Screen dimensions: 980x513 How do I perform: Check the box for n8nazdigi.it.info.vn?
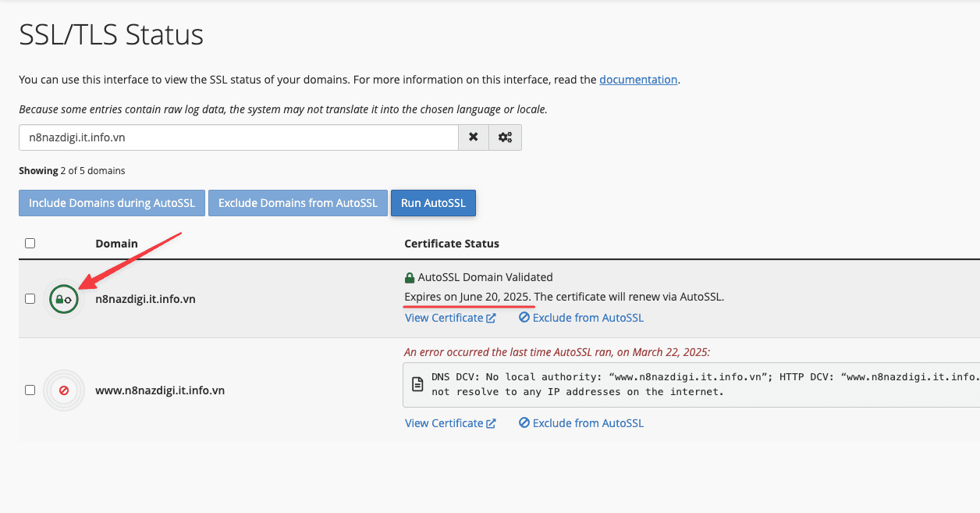coord(30,298)
